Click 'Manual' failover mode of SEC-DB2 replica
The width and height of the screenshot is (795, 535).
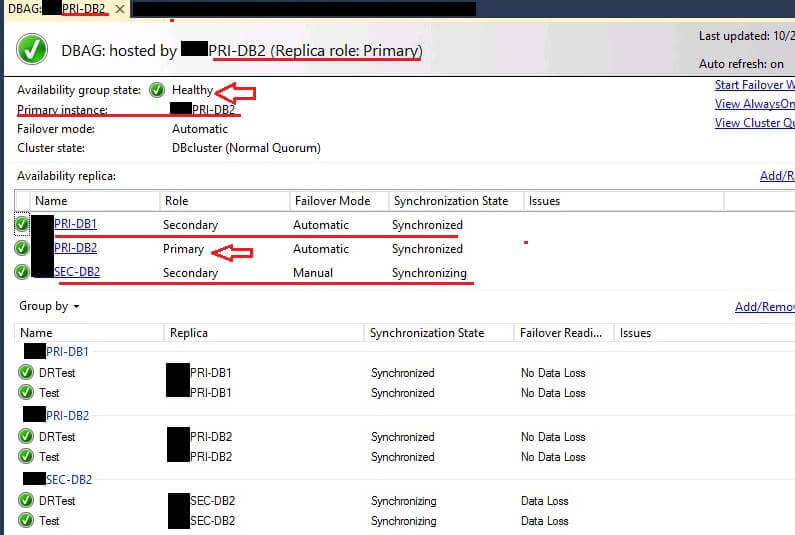coord(313,273)
